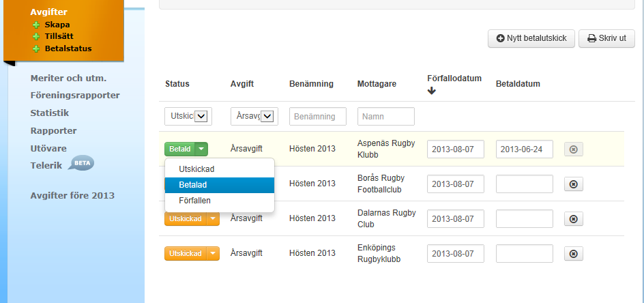644x303 pixels.
Task: Remove payment row for Dalarnas Rugby Club
Action: 574,218
